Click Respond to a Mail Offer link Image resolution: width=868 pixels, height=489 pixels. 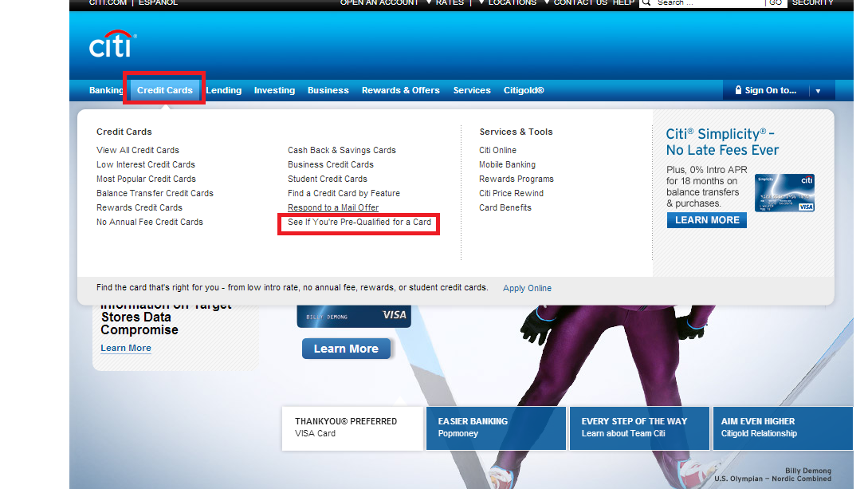pos(333,207)
